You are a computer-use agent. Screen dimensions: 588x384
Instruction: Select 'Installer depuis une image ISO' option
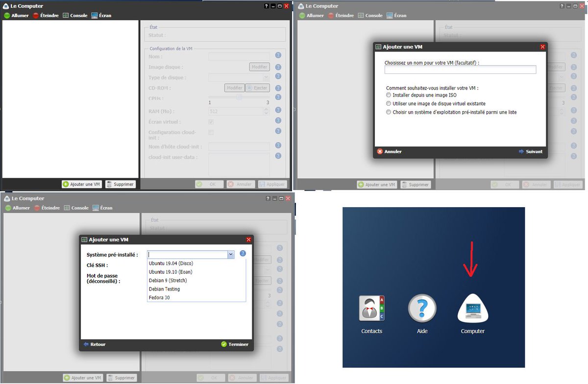(389, 95)
